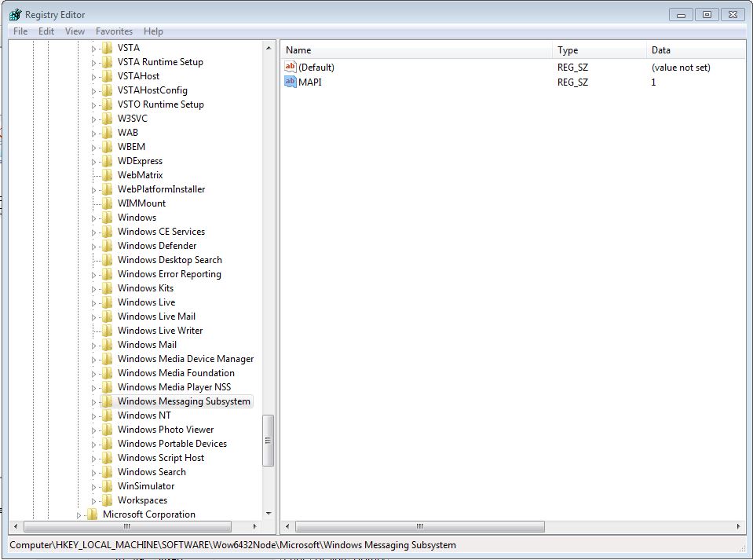The image size is (753, 560).
Task: Select the Windows Mail folder icon
Action: pos(108,345)
